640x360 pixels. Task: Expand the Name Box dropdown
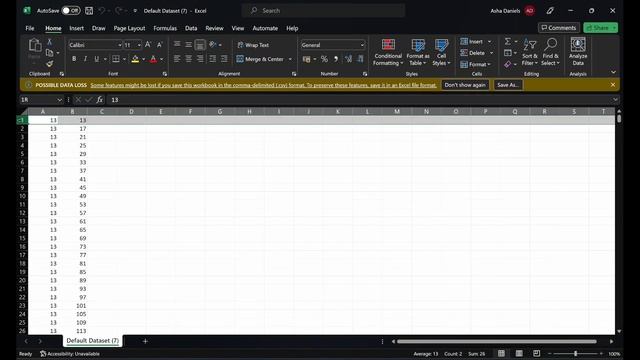59,100
